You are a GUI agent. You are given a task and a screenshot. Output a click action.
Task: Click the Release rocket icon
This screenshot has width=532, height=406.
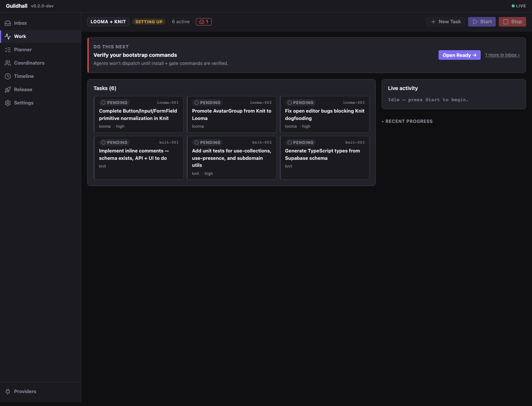click(x=8, y=90)
